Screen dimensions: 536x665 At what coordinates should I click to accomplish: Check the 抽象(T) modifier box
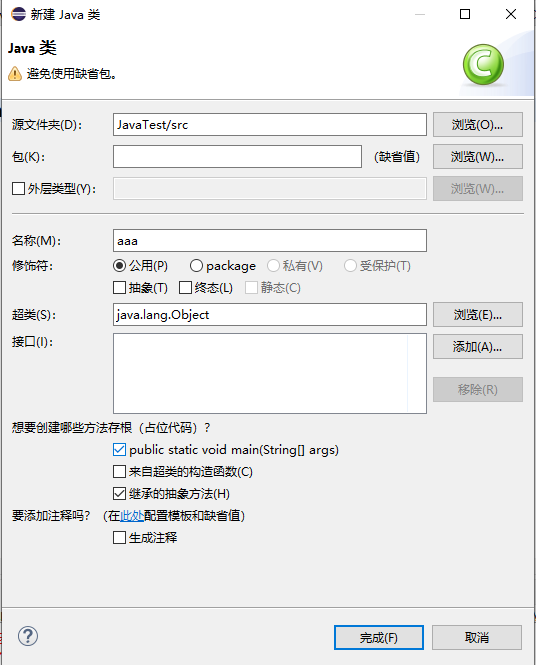pos(120,288)
